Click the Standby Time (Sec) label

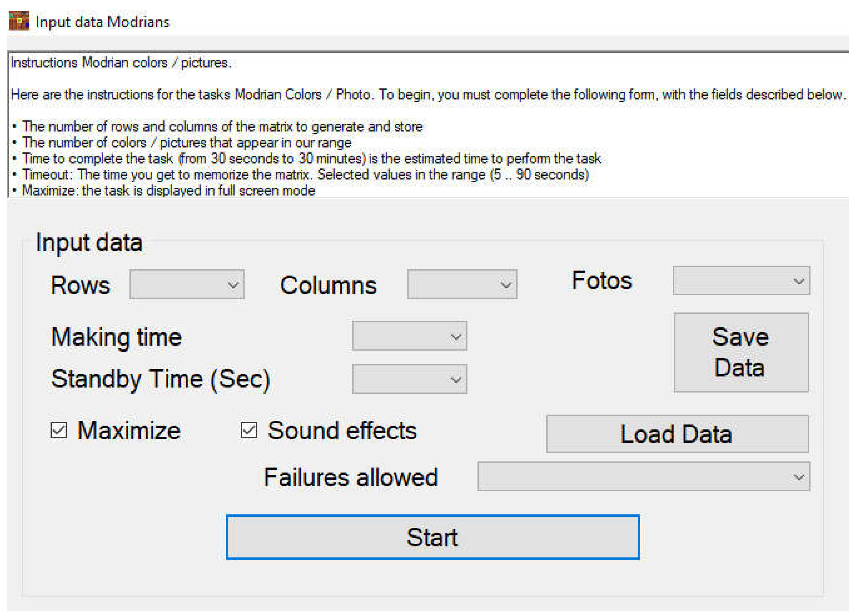pyautogui.click(x=161, y=379)
